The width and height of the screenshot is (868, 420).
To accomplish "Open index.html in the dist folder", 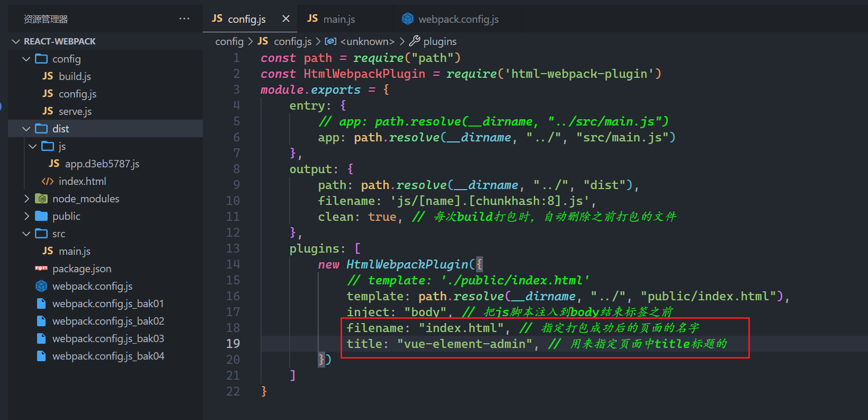I will click(x=82, y=181).
